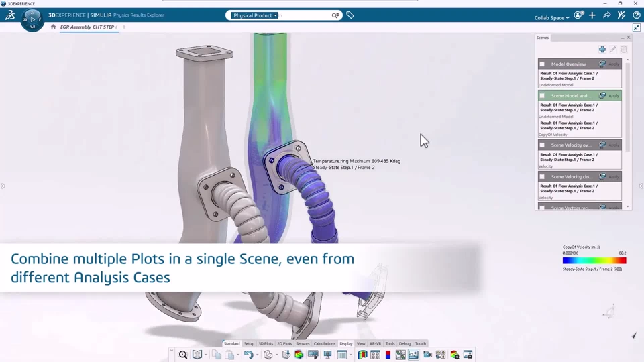Viewport: 644px width, 362px height.
Task: Click the compass play button
Action: click(x=32, y=19)
